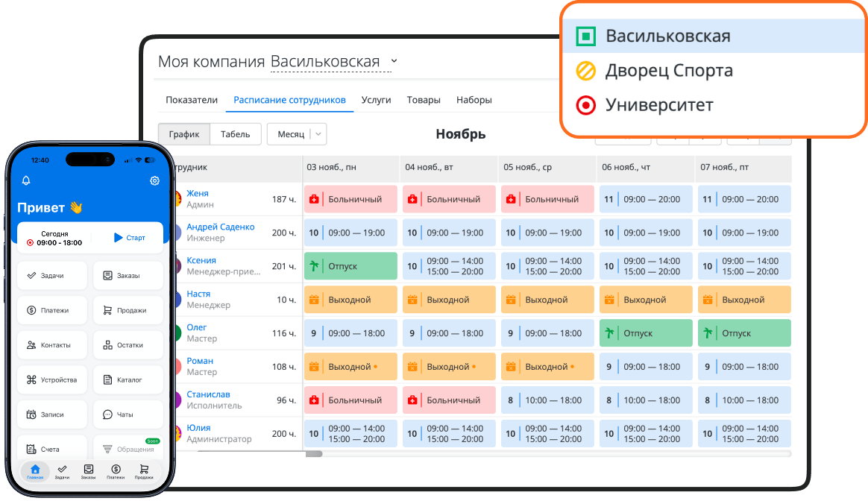Open Чаты tile on phone
The height and width of the screenshot is (501, 868).
pyautogui.click(x=128, y=414)
